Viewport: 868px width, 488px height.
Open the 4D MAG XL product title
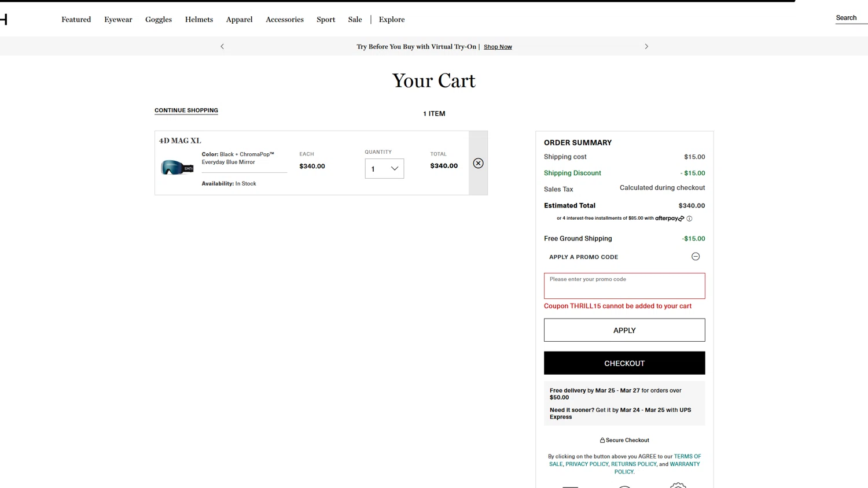[x=180, y=141]
